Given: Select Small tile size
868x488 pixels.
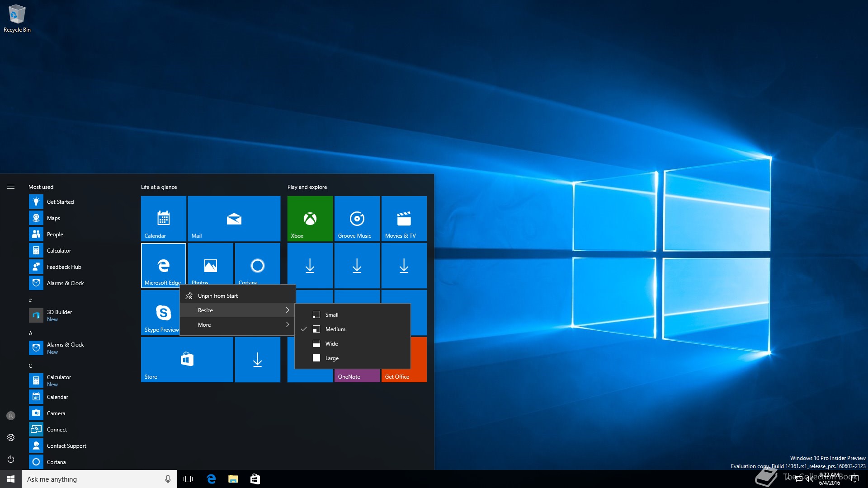Looking at the screenshot, I should [x=352, y=314].
